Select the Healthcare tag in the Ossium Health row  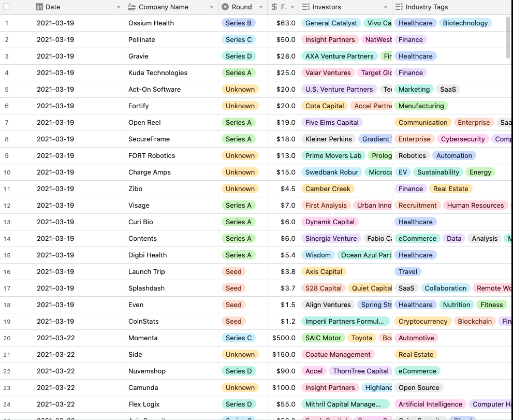coord(416,23)
